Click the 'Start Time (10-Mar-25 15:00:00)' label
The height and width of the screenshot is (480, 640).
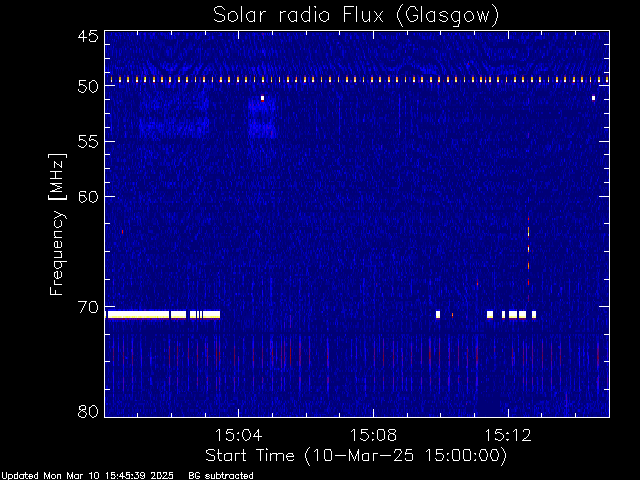tap(356, 456)
